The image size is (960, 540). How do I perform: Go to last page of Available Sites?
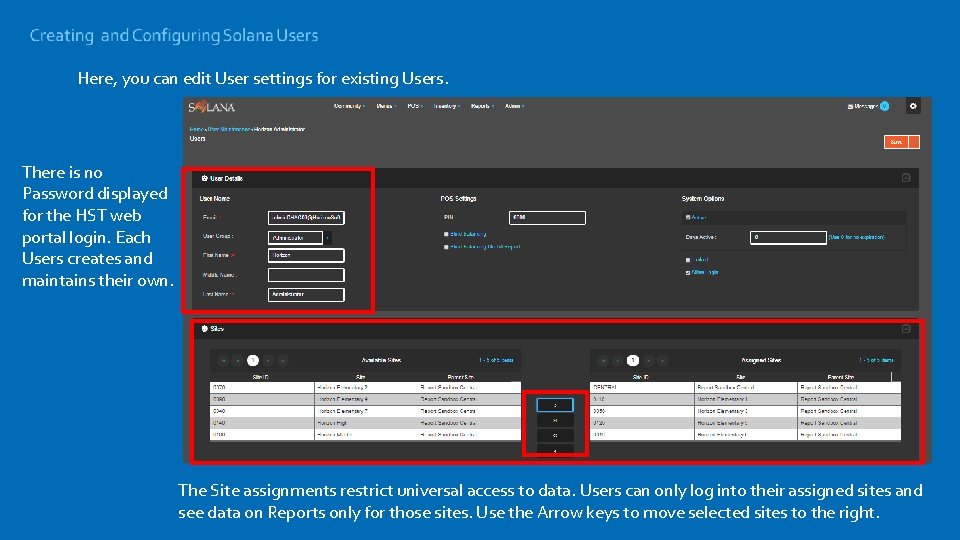coord(283,361)
